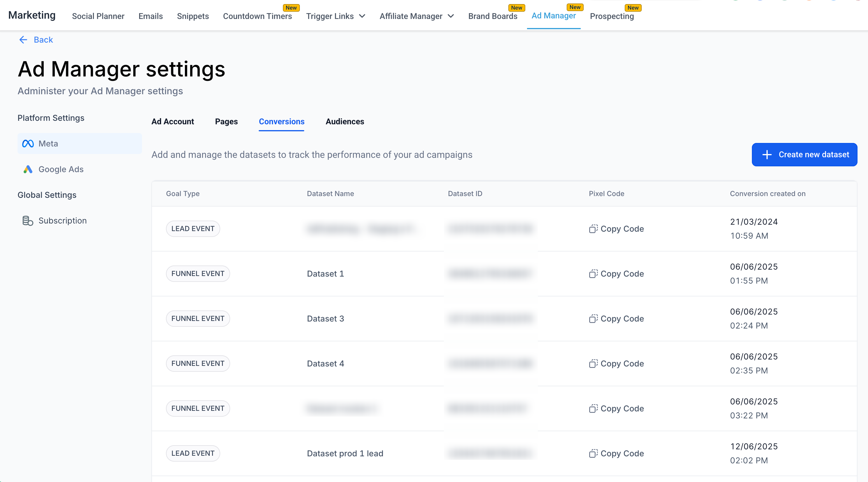
Task: Click plus icon on Create new dataset
Action: (767, 155)
